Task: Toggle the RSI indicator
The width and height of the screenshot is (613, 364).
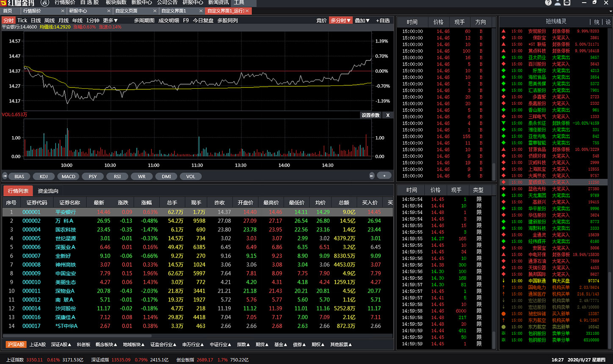Action: click(x=117, y=177)
